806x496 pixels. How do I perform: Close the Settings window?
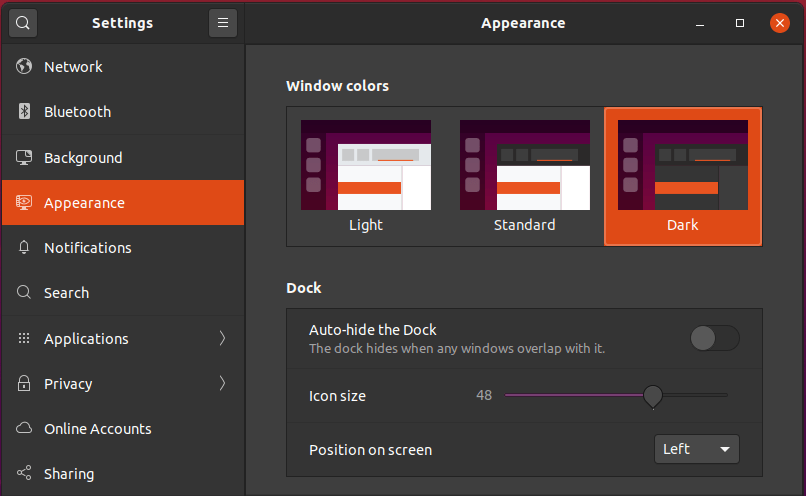(x=779, y=23)
